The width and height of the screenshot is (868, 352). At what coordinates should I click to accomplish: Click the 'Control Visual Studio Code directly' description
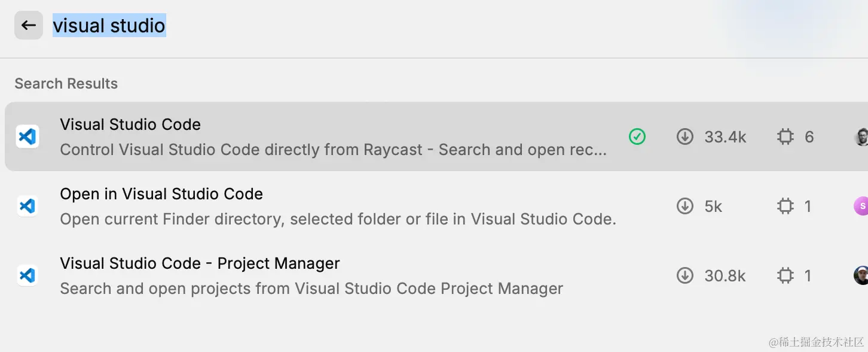point(333,150)
